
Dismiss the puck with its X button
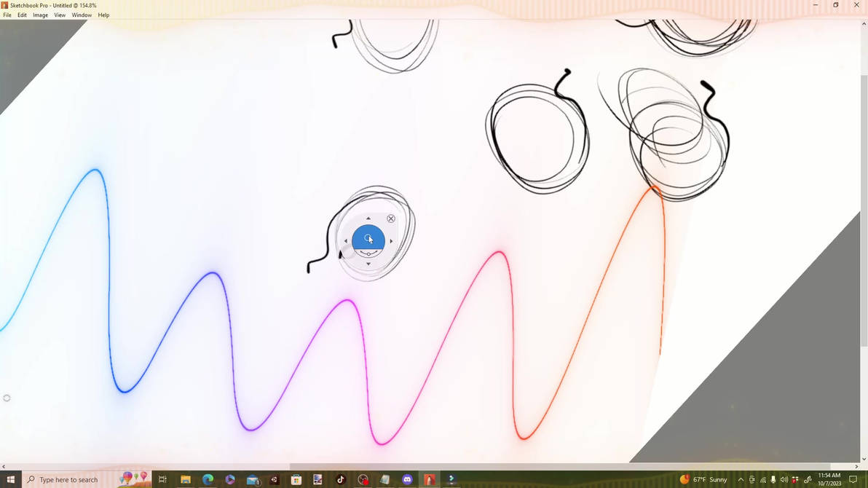click(x=391, y=218)
